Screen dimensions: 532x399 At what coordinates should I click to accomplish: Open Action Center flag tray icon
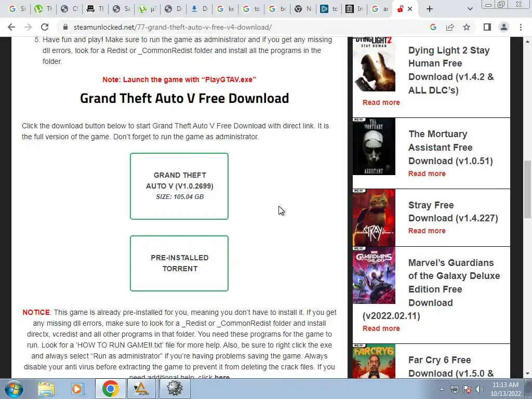click(467, 389)
